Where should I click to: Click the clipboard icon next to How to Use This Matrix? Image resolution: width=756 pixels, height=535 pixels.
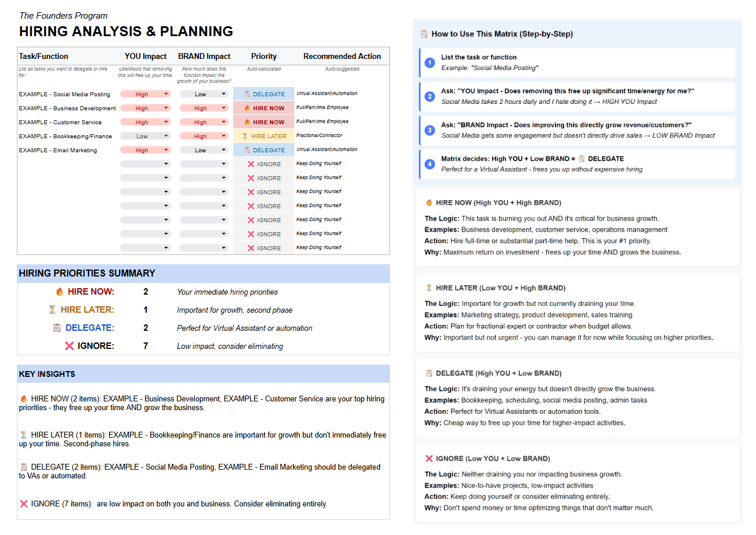coord(424,34)
